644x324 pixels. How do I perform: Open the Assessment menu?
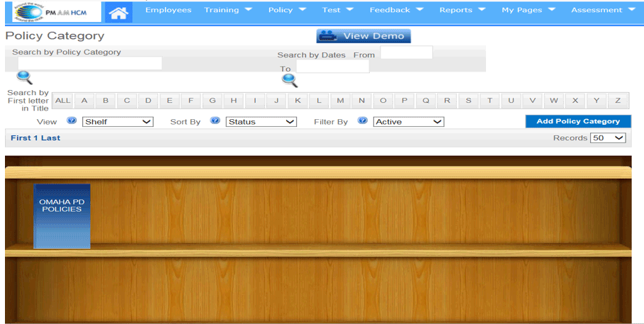603,10
